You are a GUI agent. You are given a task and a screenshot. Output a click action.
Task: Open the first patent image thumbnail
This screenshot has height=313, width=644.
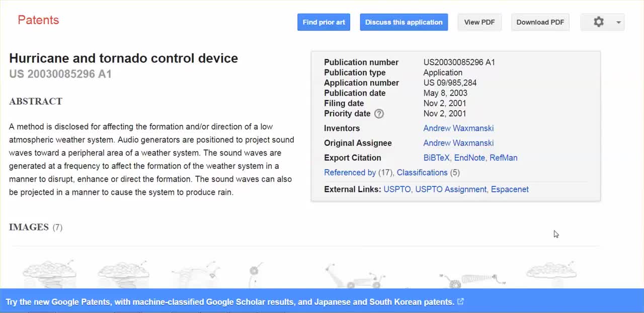pyautogui.click(x=49, y=274)
